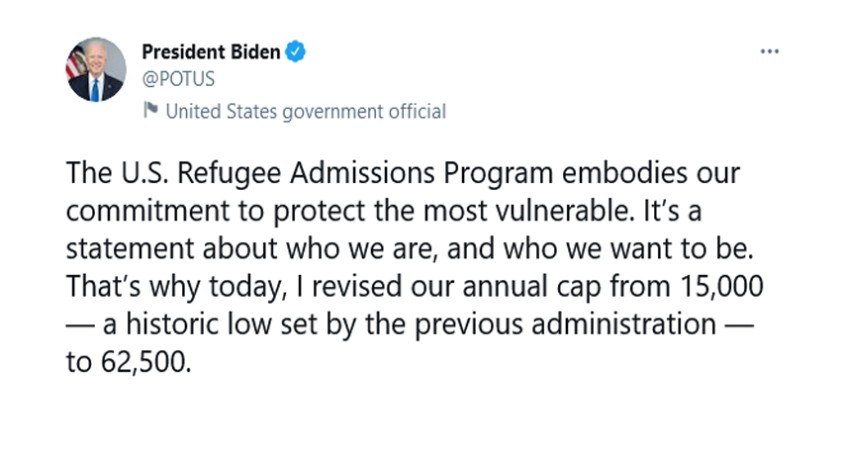Click the "President Biden" display name
This screenshot has height=460, width=843.
click(x=210, y=53)
